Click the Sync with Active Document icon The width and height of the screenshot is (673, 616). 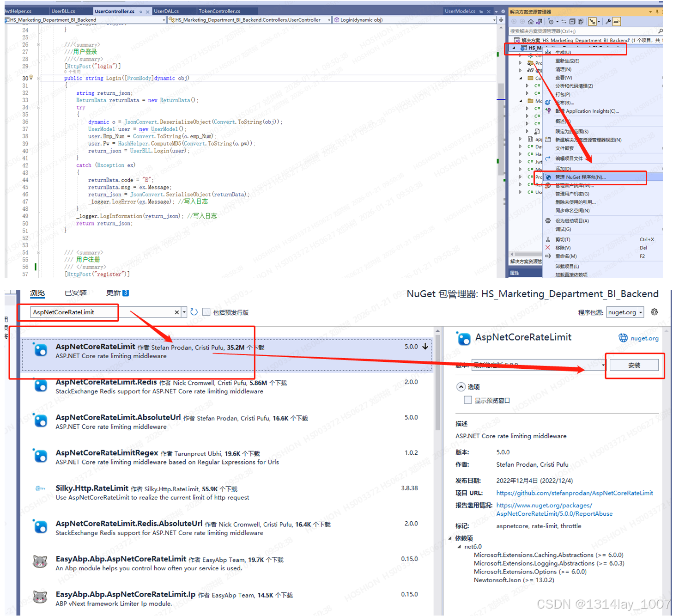point(564,21)
